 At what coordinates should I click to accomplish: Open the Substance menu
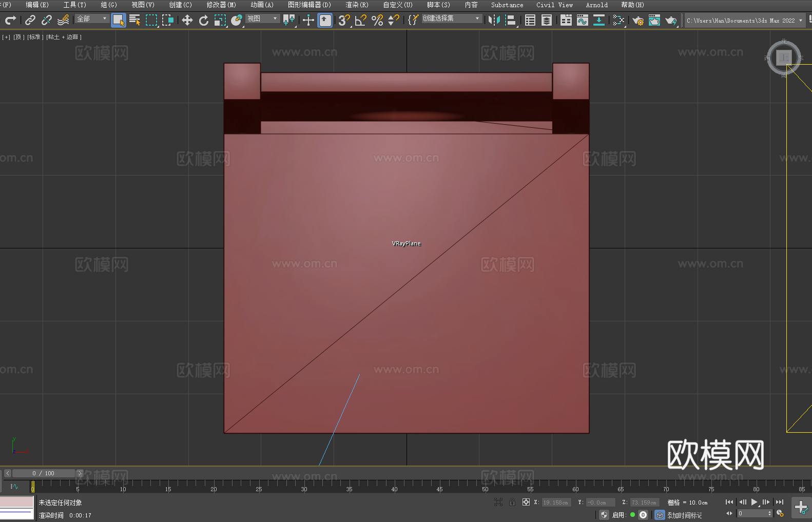[x=507, y=5]
